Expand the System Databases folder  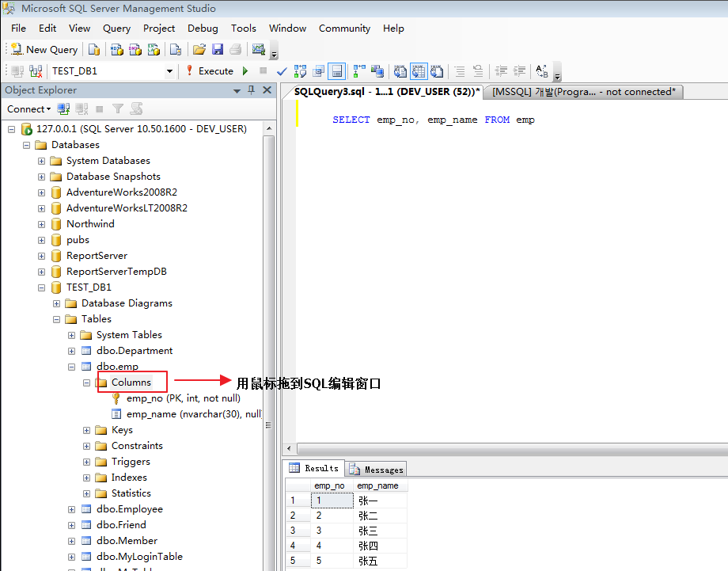[41, 162]
